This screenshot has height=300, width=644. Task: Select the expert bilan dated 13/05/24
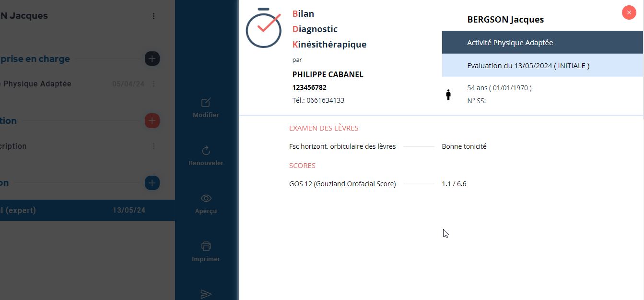click(87, 210)
